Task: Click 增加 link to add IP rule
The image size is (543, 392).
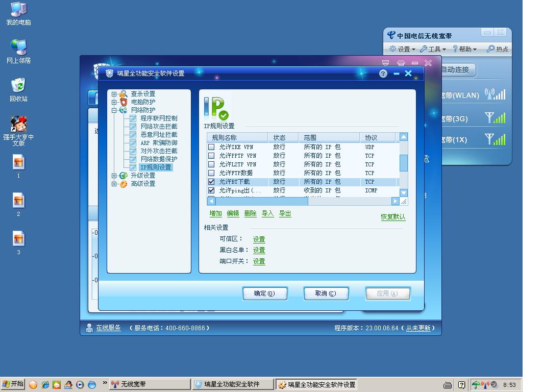Action: pos(215,213)
